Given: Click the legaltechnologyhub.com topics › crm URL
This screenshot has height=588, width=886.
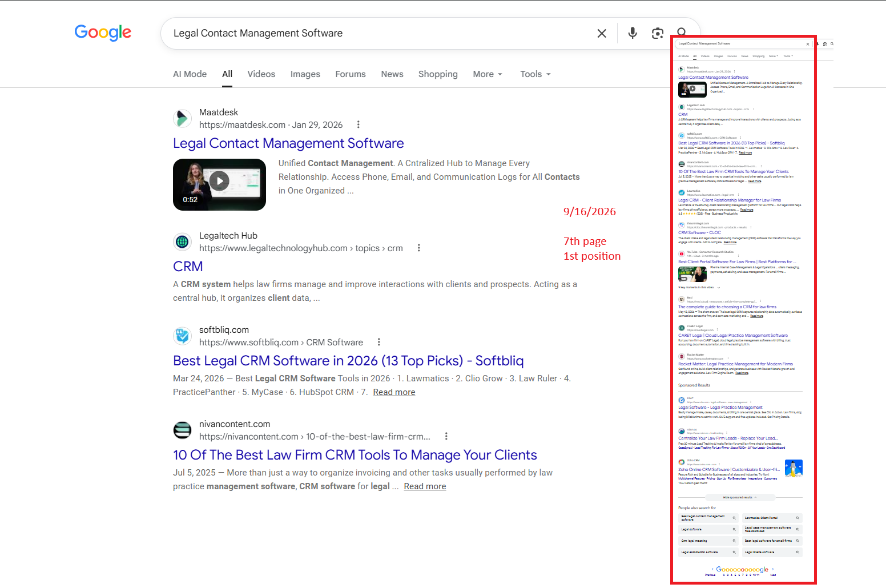Looking at the screenshot, I should [x=301, y=248].
